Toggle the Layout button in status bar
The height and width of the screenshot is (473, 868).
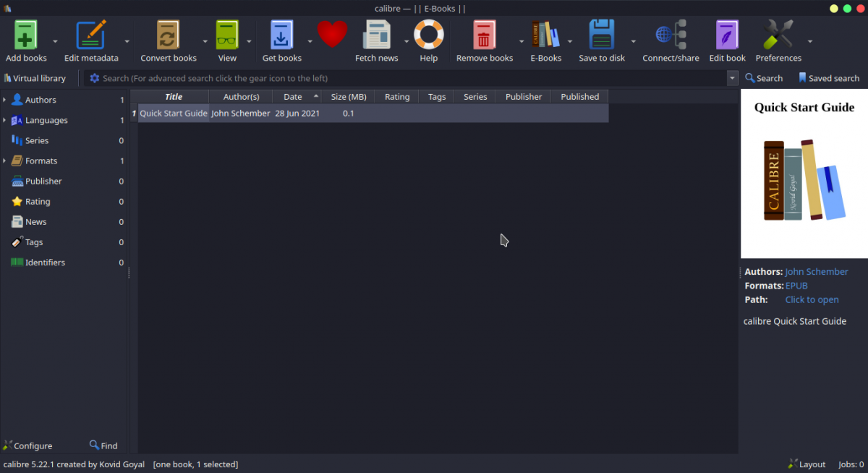click(807, 464)
